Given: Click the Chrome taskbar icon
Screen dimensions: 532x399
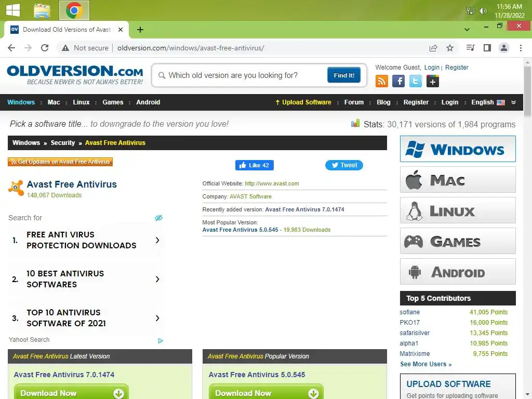Looking at the screenshot, I should point(74,10).
